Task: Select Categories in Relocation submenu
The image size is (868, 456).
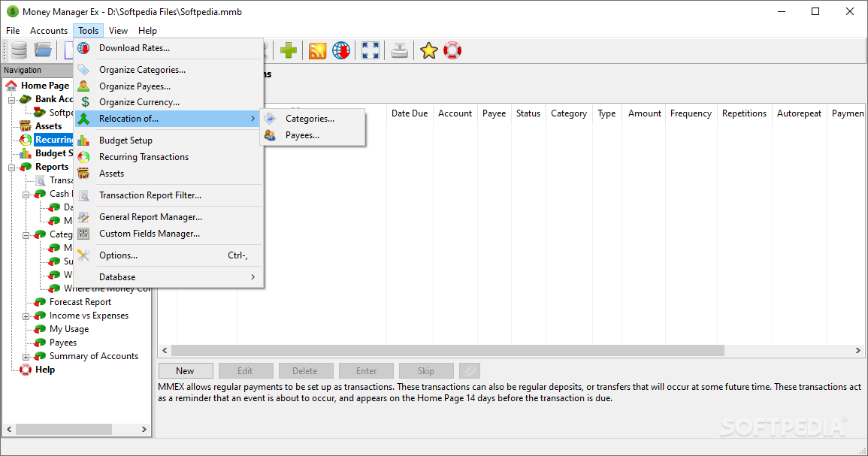Action: click(313, 119)
